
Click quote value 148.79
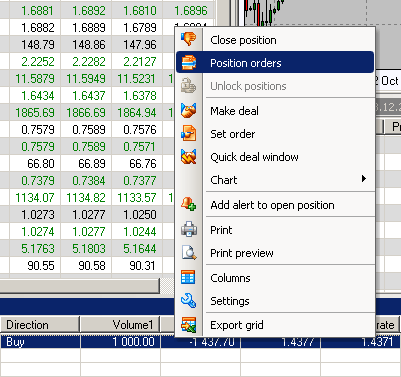point(38,44)
